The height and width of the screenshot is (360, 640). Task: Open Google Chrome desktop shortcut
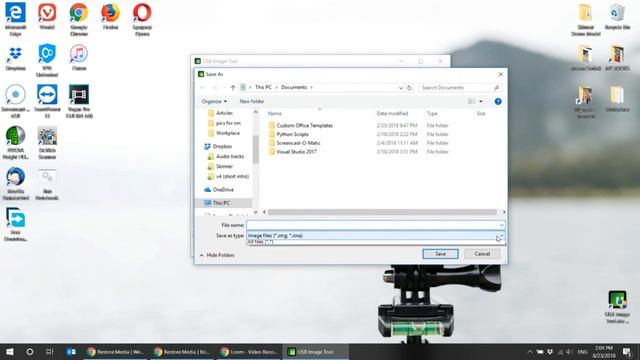coord(79,19)
